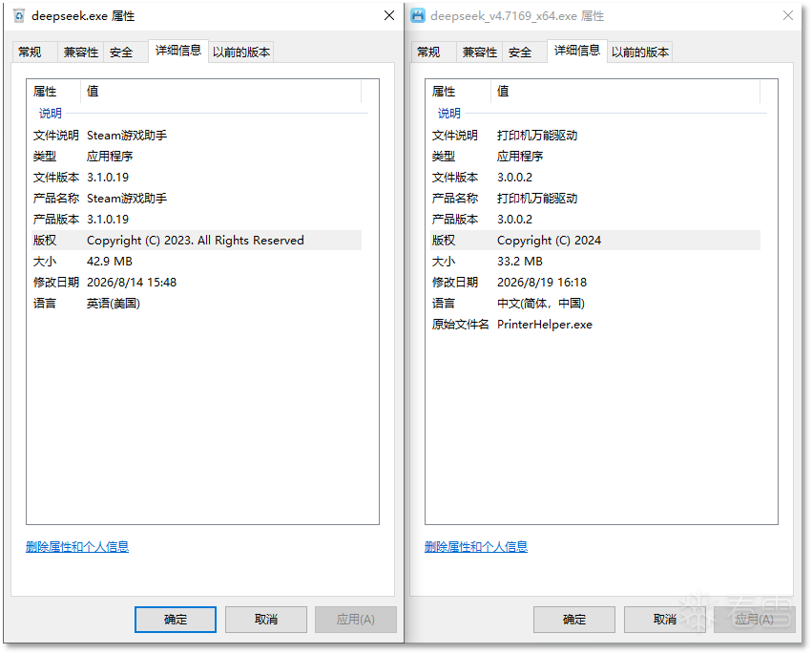Select 详细信息 tab in deepseek.exe window

click(178, 51)
